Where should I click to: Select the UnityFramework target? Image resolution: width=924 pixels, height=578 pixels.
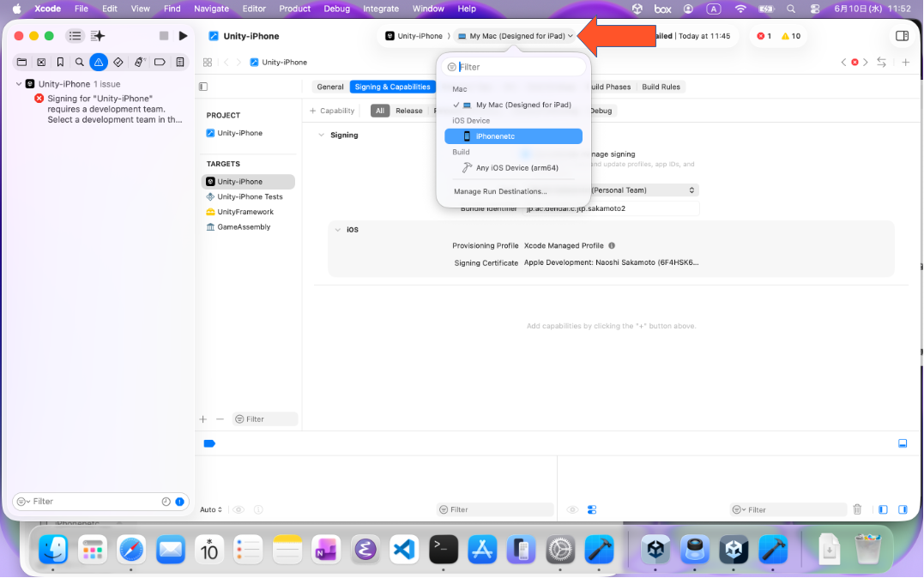[248, 212]
